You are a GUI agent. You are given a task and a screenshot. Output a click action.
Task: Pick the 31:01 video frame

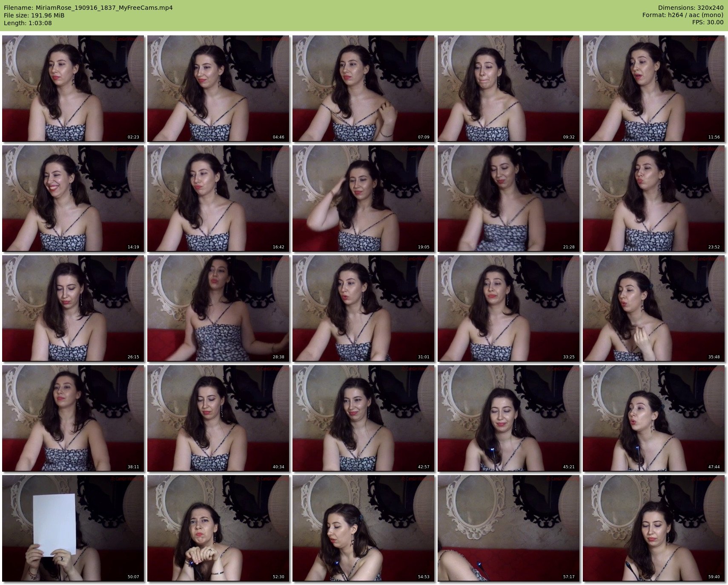[x=364, y=308]
